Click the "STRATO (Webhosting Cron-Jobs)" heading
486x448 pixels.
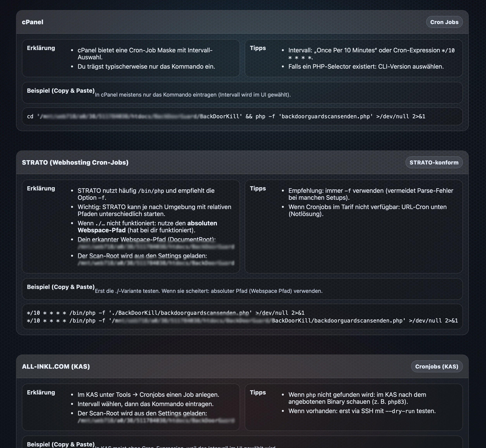pyautogui.click(x=75, y=163)
